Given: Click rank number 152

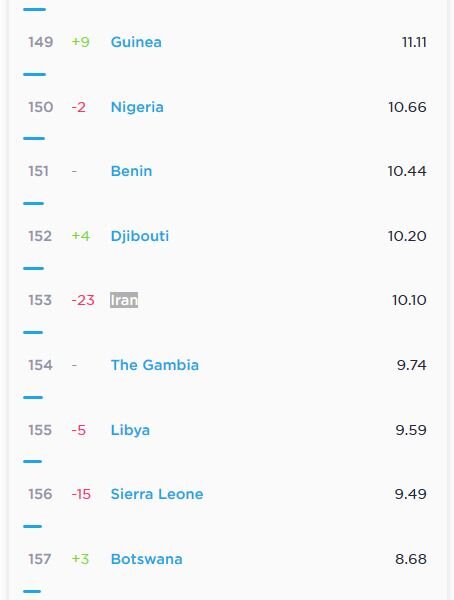Looking at the screenshot, I should click(40, 236).
